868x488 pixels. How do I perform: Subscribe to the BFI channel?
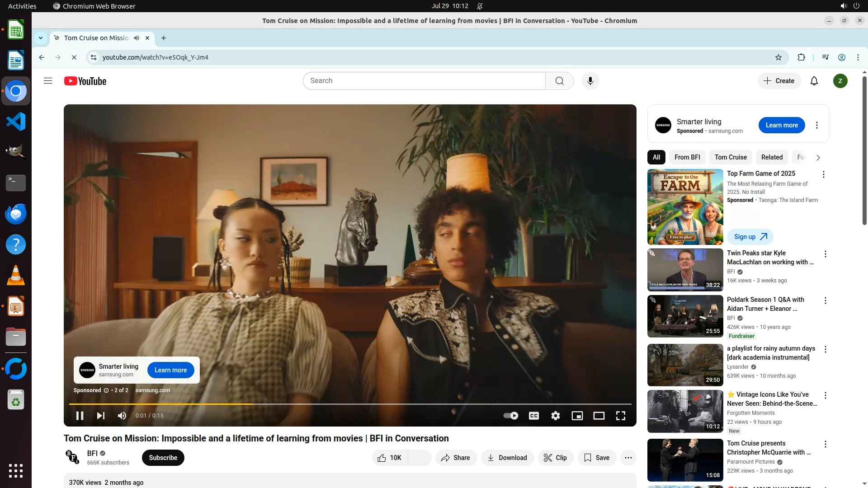click(163, 458)
